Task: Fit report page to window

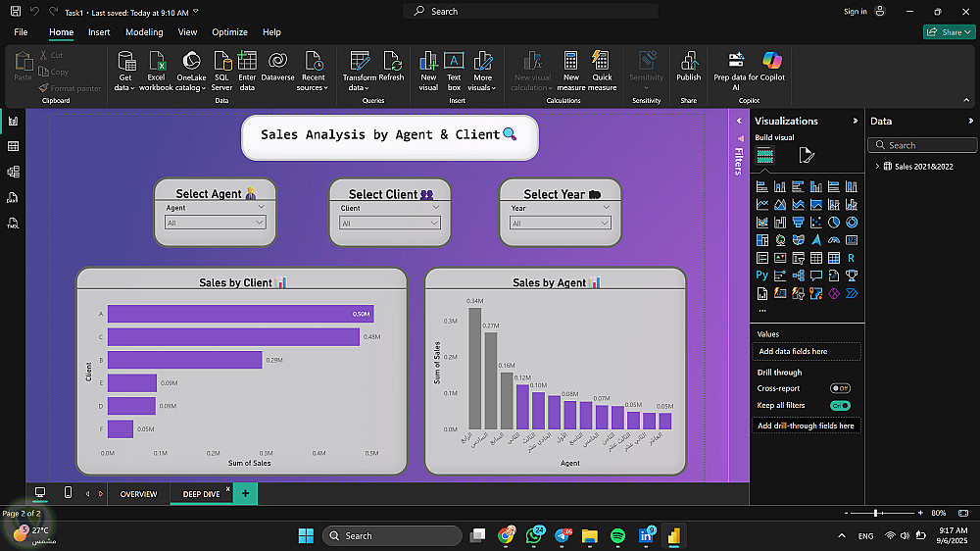Action: point(963,513)
